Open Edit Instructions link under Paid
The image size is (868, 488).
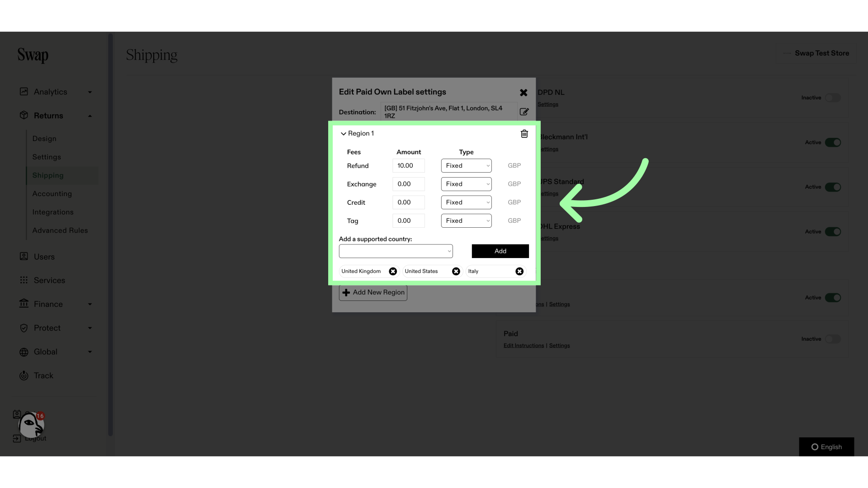524,346
